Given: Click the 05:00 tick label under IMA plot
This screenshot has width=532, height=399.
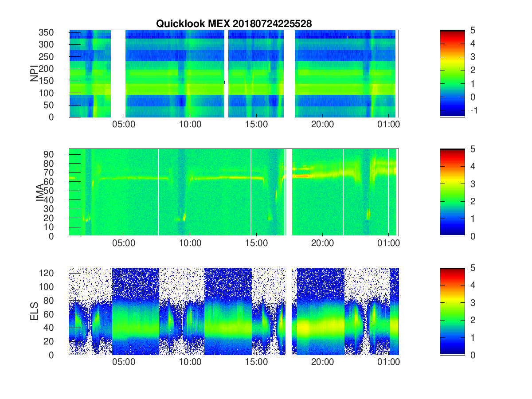Looking at the screenshot, I should tap(124, 243).
